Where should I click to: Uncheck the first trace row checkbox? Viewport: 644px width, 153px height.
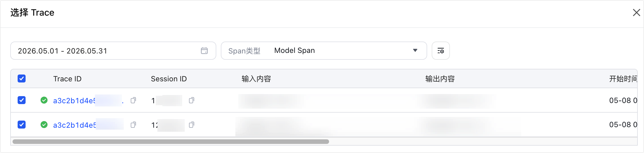22,100
